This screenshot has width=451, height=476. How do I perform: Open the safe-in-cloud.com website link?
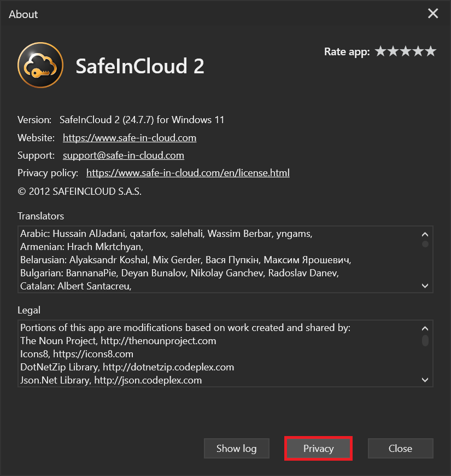click(x=130, y=138)
